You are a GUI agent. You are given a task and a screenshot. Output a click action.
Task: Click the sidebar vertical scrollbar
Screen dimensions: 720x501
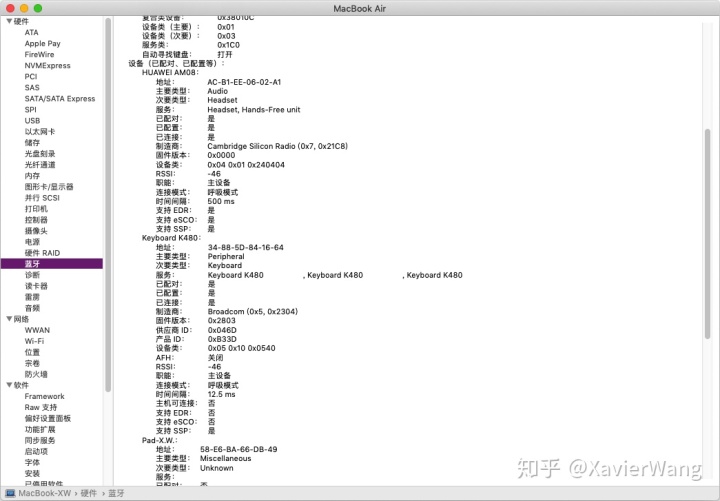[x=108, y=204]
